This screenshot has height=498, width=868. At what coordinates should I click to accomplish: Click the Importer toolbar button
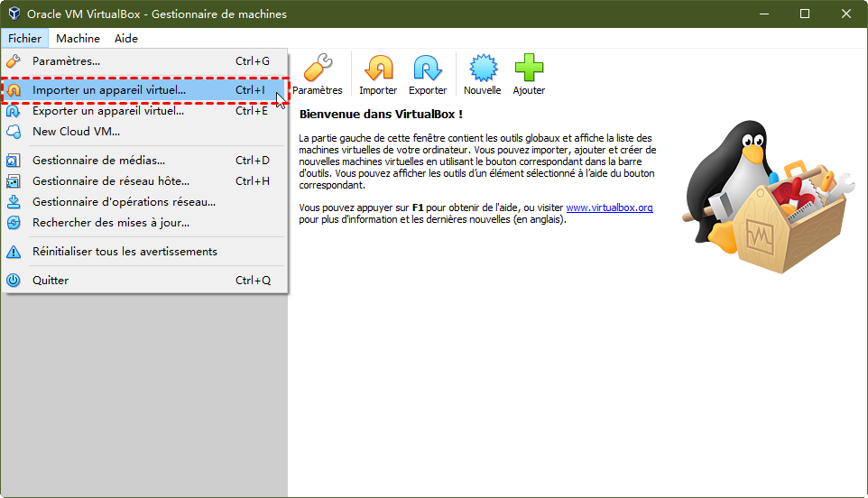pyautogui.click(x=378, y=74)
